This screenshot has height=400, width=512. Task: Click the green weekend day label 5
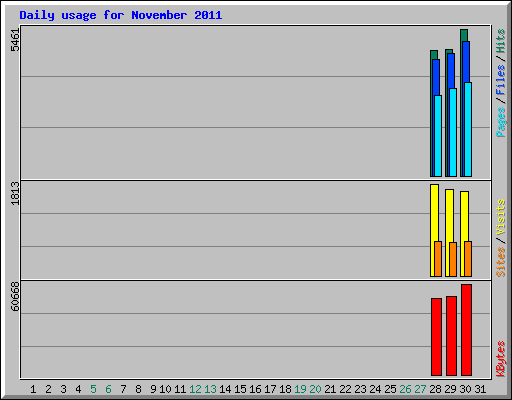coord(93,389)
